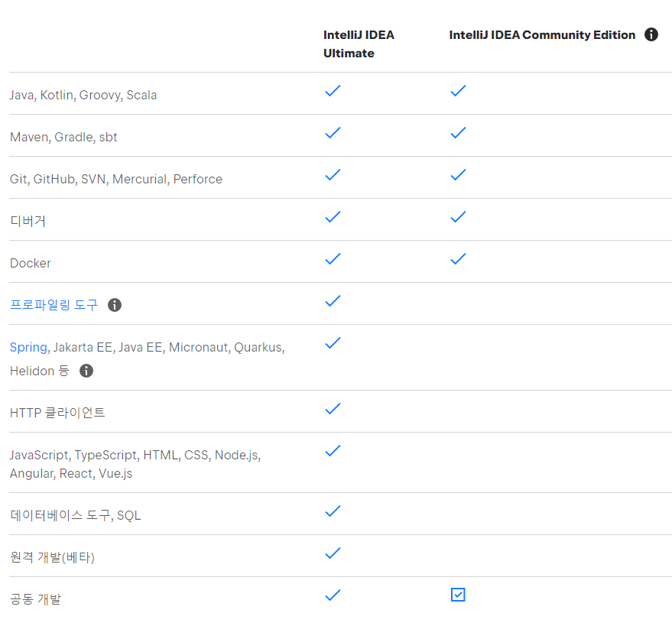
Task: Click Ultimate checkmark for 원격 개발(베타) row
Action: (333, 553)
